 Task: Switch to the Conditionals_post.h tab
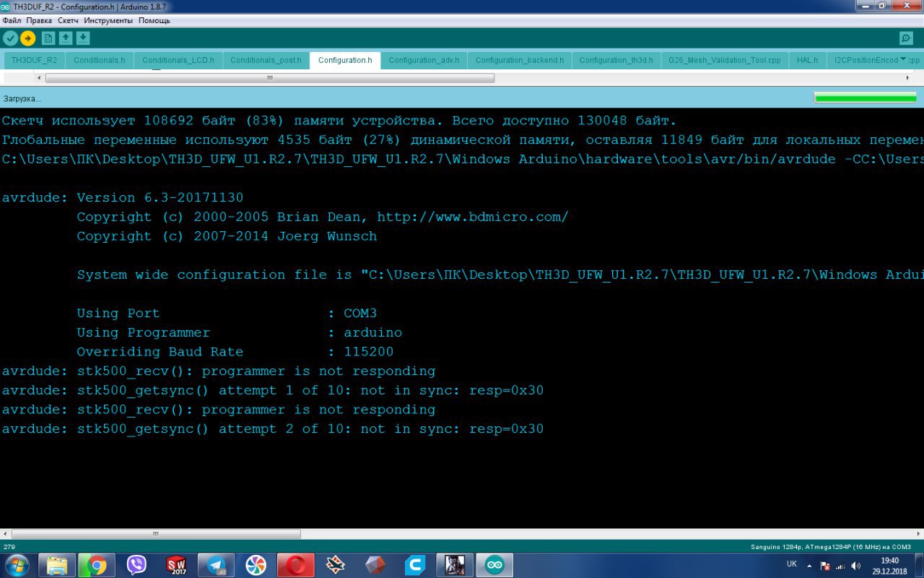click(266, 61)
